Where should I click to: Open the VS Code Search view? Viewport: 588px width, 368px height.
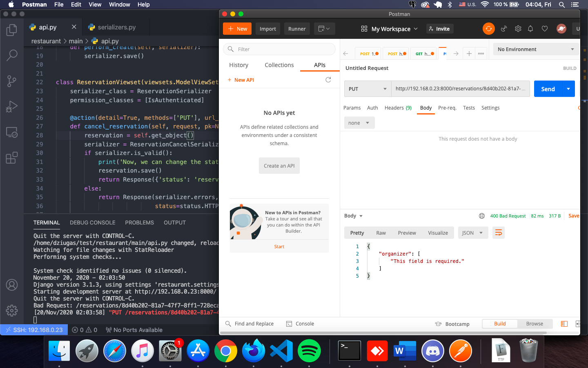click(12, 55)
